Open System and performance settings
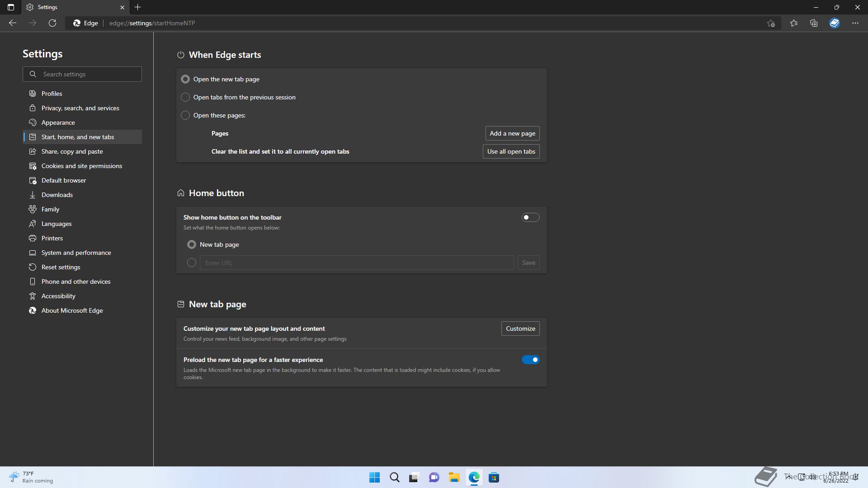The image size is (868, 488). coord(76,253)
